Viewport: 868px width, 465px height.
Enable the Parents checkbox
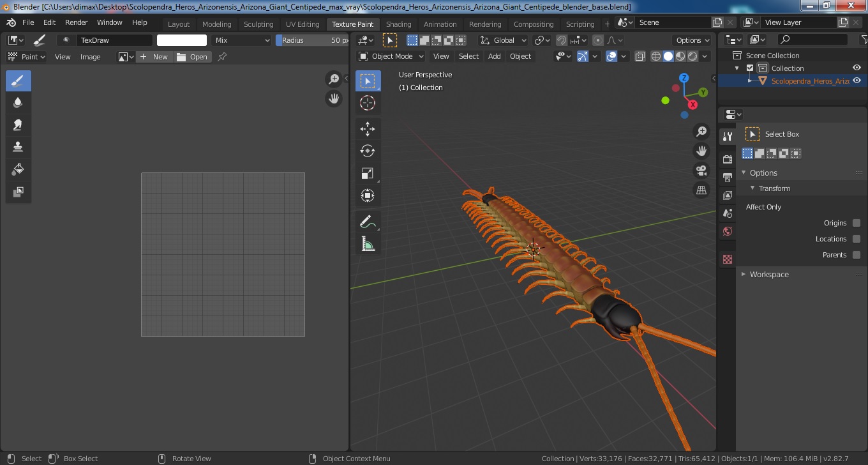coord(857,255)
